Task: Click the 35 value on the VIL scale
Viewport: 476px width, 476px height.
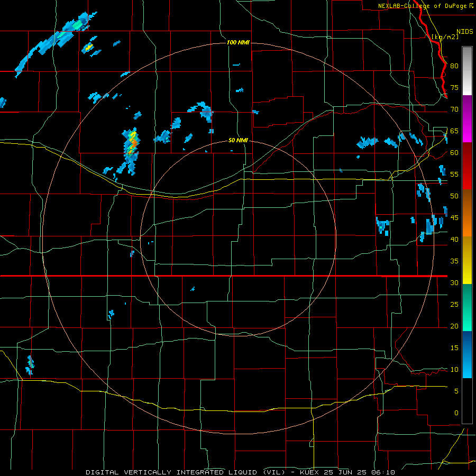Action: (x=454, y=261)
